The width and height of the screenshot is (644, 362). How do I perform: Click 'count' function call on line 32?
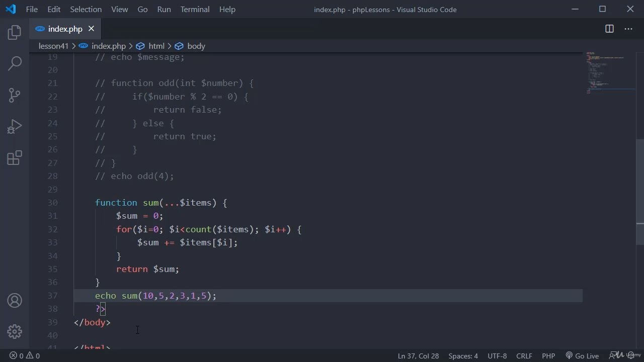coord(198,229)
